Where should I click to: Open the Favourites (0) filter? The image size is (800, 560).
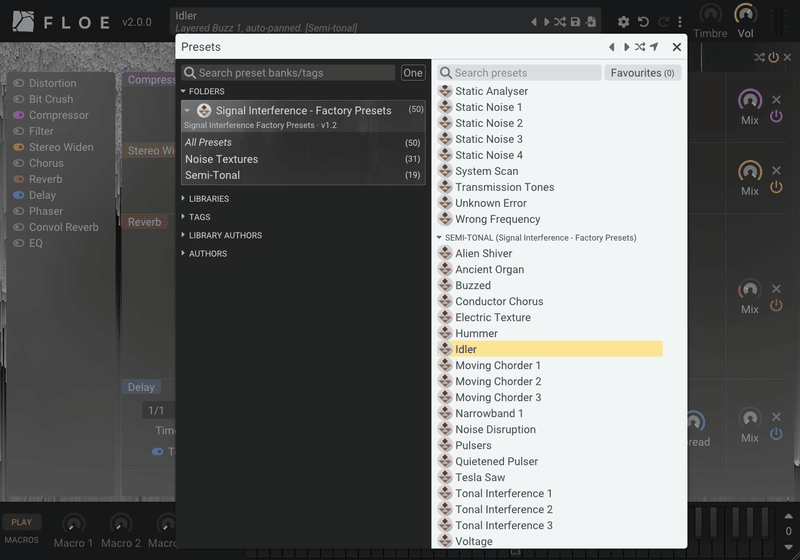pos(643,73)
